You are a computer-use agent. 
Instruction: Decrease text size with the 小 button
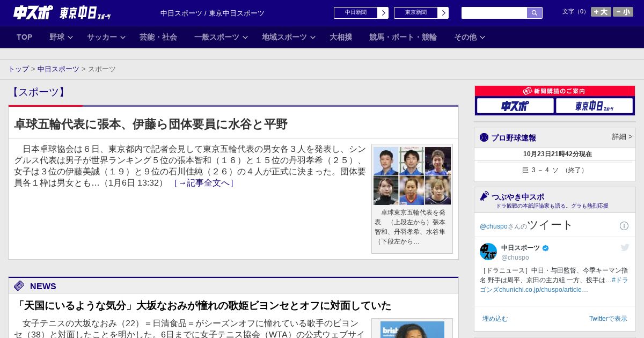[623, 12]
